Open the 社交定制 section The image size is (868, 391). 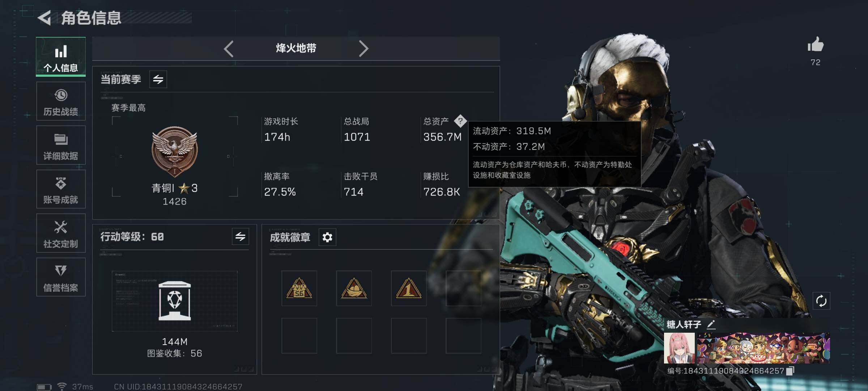tap(61, 233)
